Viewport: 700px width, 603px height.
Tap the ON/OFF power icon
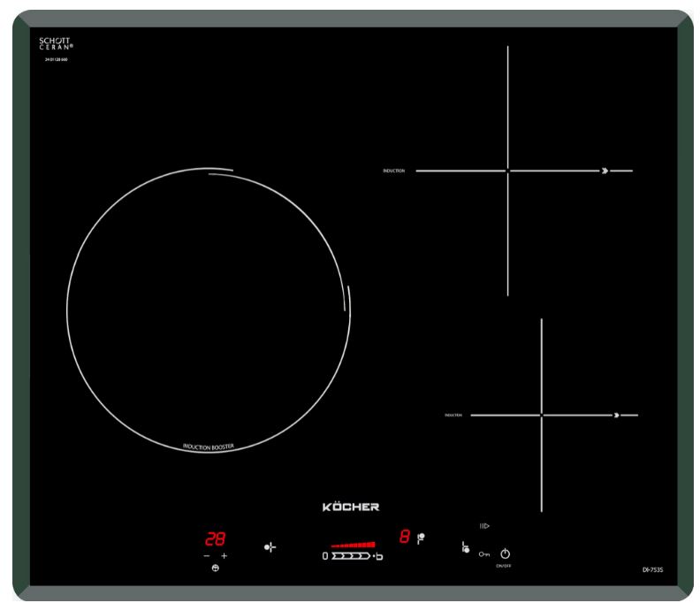[x=505, y=553]
